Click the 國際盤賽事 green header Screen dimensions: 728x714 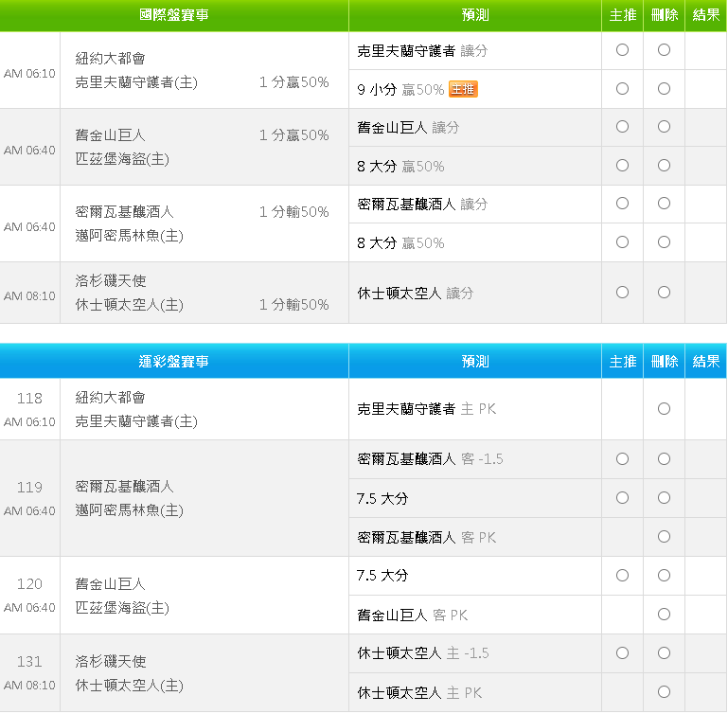click(x=174, y=15)
